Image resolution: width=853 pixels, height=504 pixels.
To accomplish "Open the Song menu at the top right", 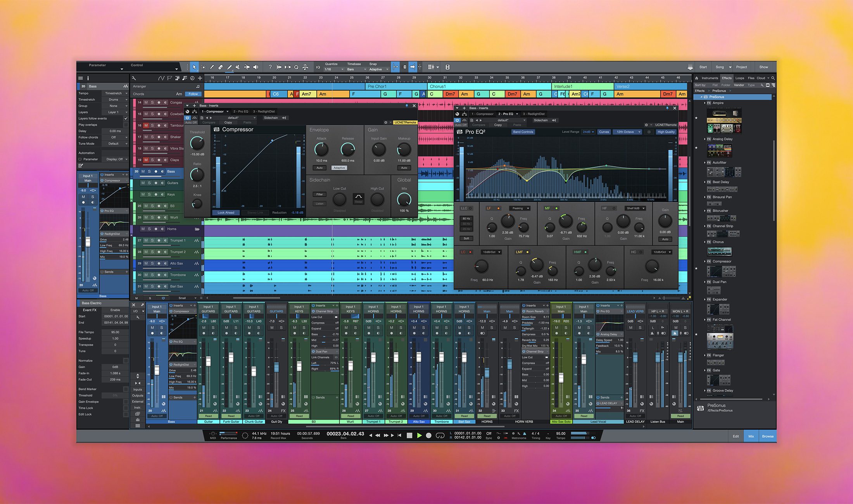I will click(720, 67).
